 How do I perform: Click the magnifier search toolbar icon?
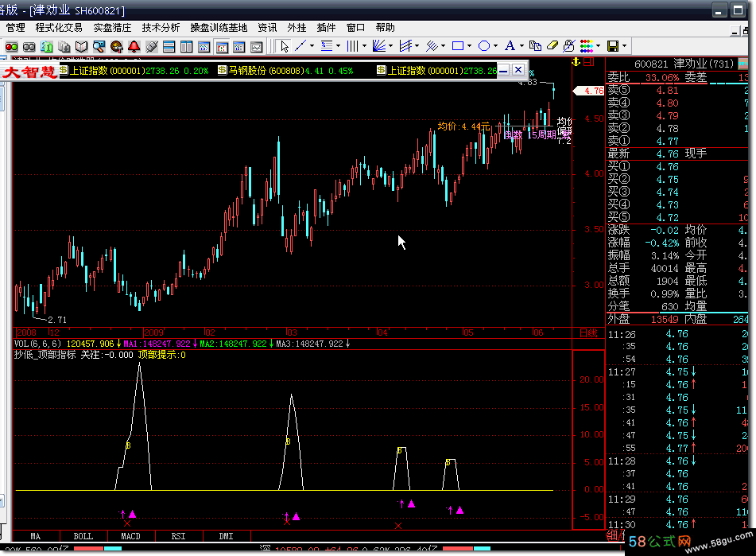pyautogui.click(x=99, y=47)
